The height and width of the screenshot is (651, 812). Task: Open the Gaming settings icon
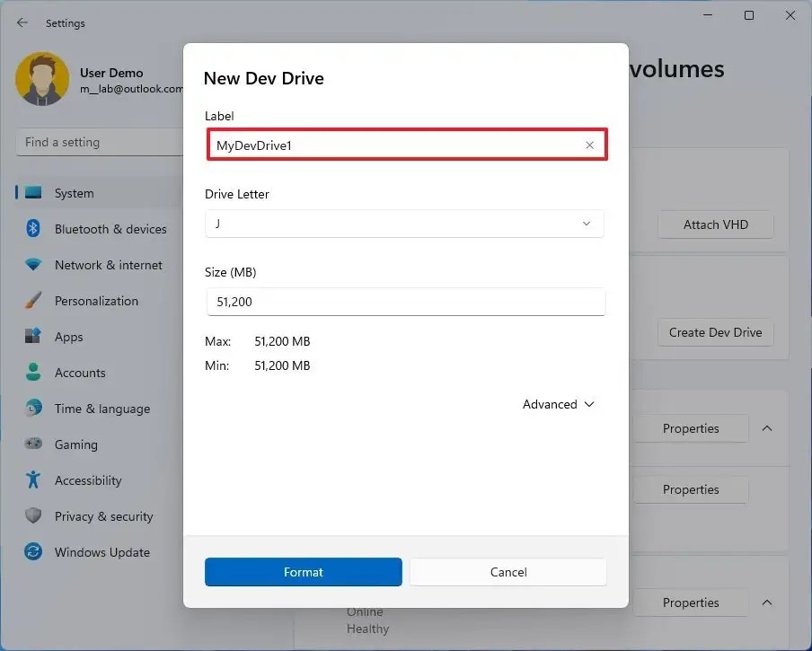click(x=31, y=444)
